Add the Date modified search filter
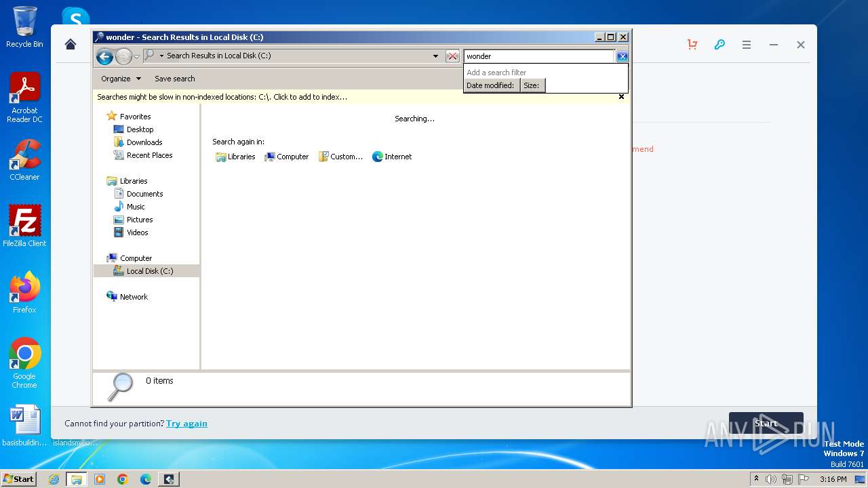The height and width of the screenshot is (488, 868). click(x=491, y=85)
